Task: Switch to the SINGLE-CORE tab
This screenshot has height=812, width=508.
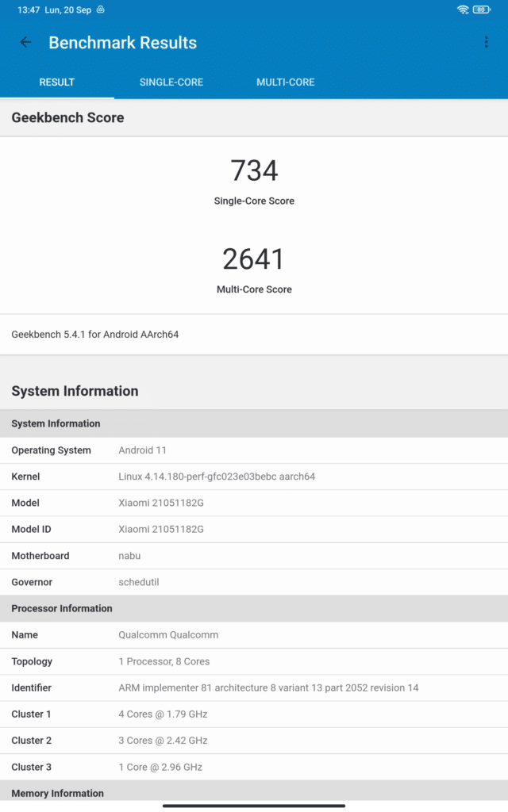Action: [x=171, y=82]
